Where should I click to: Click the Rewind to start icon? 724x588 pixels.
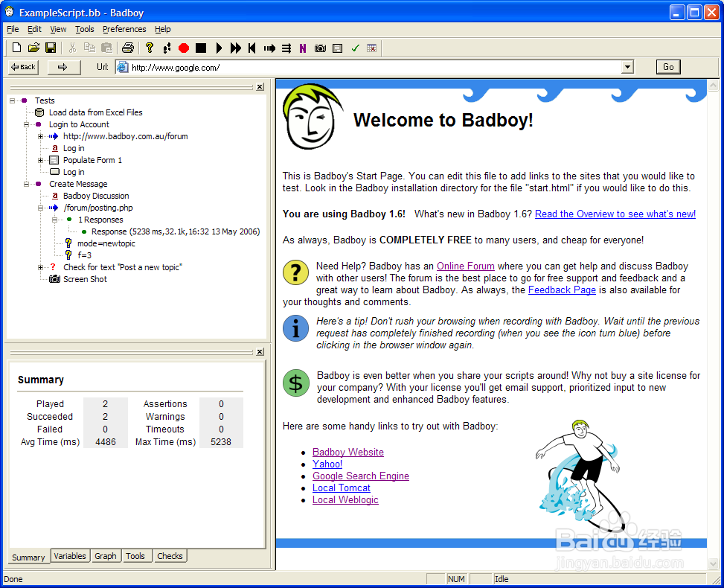point(252,48)
